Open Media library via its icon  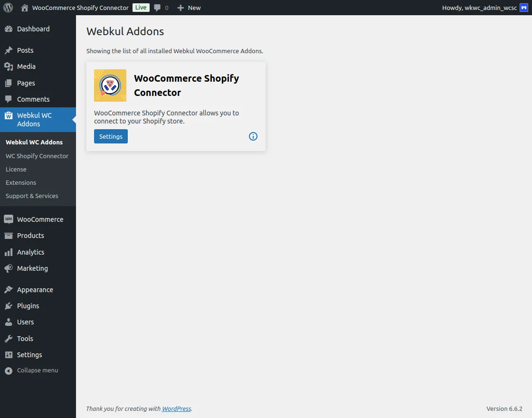(8, 66)
